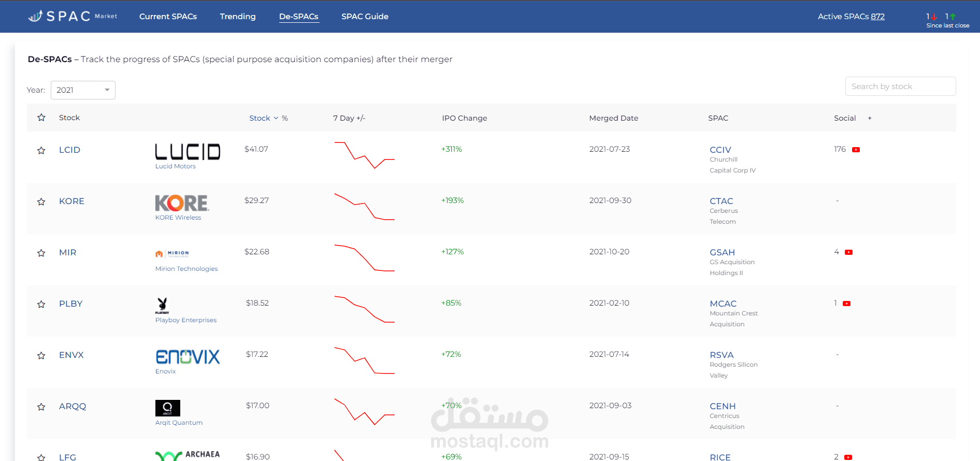Toggle favorite star for ARQQ row
The width and height of the screenshot is (980, 461).
click(41, 407)
